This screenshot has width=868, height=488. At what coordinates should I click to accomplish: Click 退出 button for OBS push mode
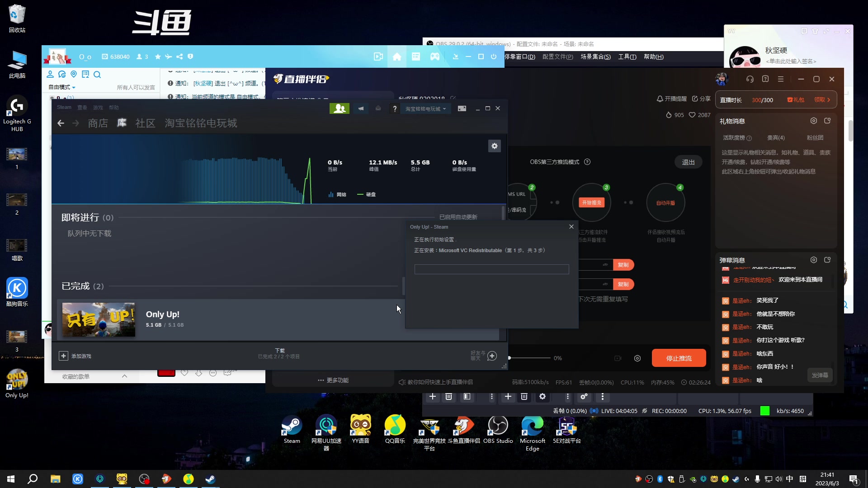click(688, 162)
